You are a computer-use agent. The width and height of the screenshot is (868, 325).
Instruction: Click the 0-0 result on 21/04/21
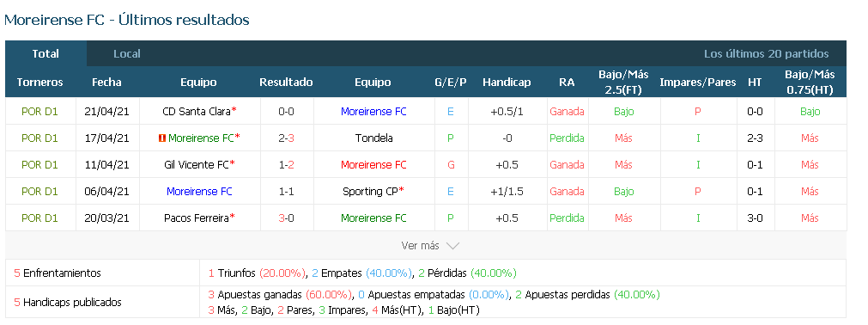point(286,112)
